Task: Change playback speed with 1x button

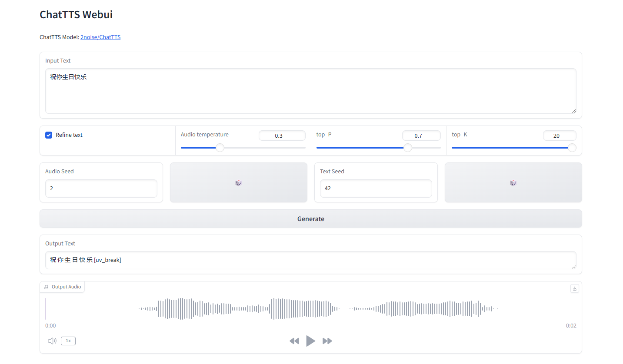Action: 68,341
